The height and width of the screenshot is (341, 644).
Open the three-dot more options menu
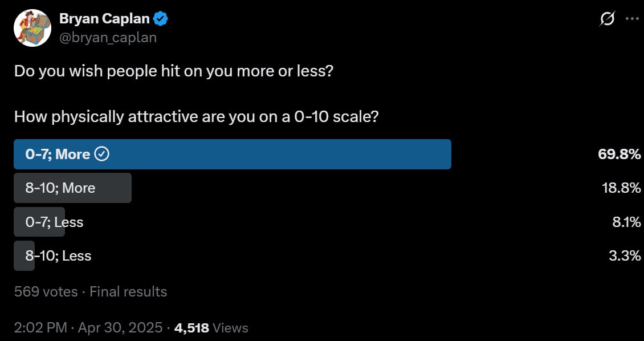coord(631,18)
